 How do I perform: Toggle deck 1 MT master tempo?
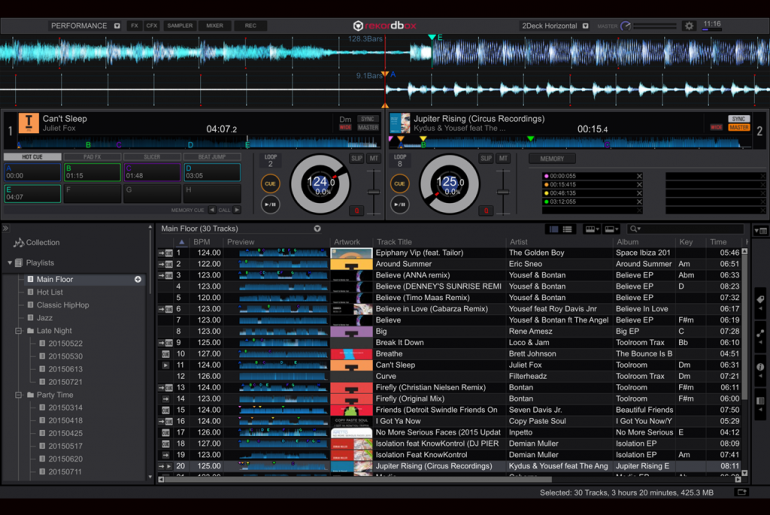pyautogui.click(x=374, y=158)
